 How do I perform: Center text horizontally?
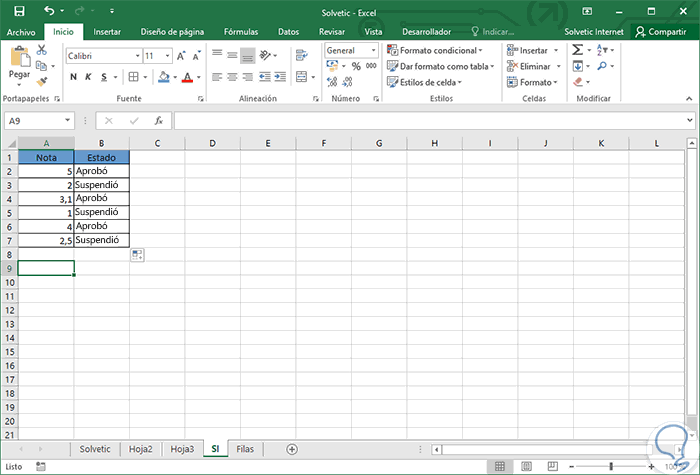pyautogui.click(x=232, y=77)
